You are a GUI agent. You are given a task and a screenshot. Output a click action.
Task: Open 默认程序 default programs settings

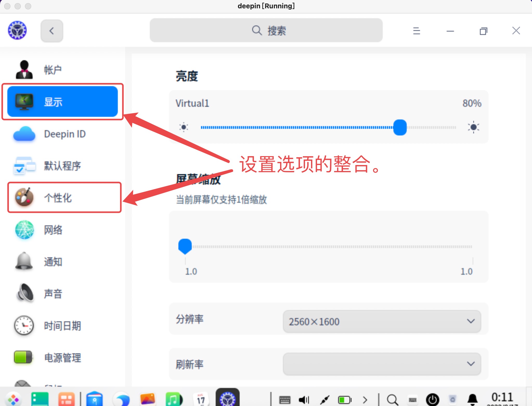[x=62, y=166]
